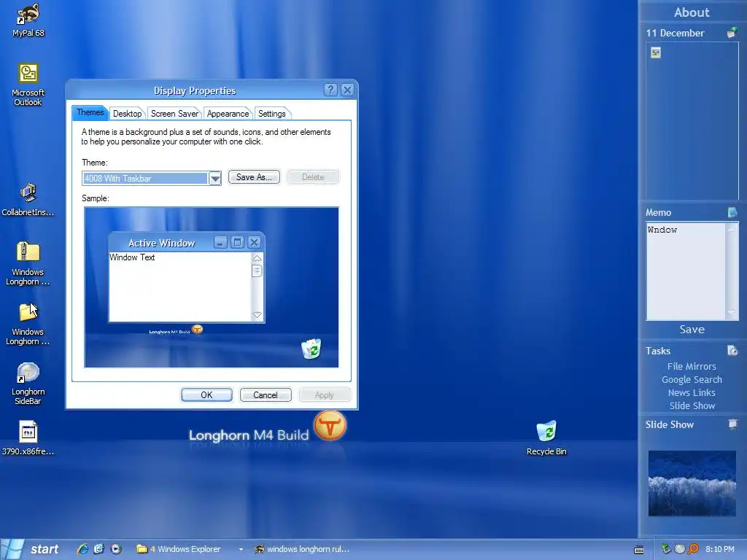The width and height of the screenshot is (747, 560).
Task: Open the Google Search task link
Action: (x=692, y=379)
